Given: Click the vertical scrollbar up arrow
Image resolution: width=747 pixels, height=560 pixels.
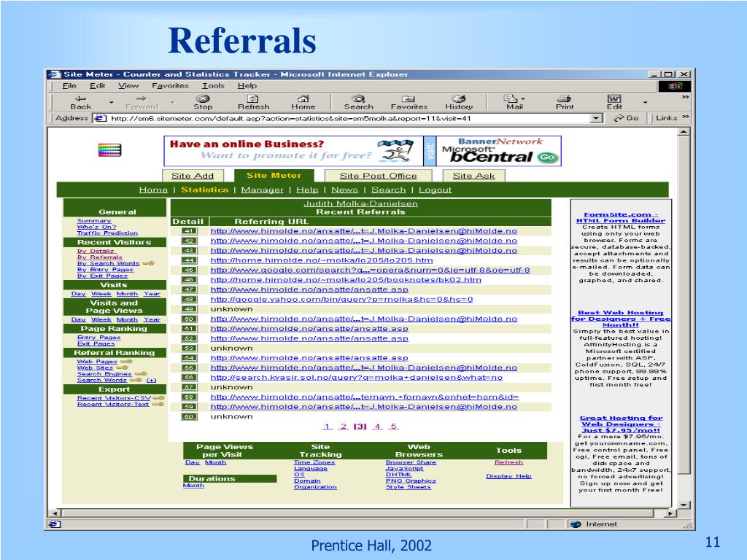Looking at the screenshot, I should (x=684, y=132).
